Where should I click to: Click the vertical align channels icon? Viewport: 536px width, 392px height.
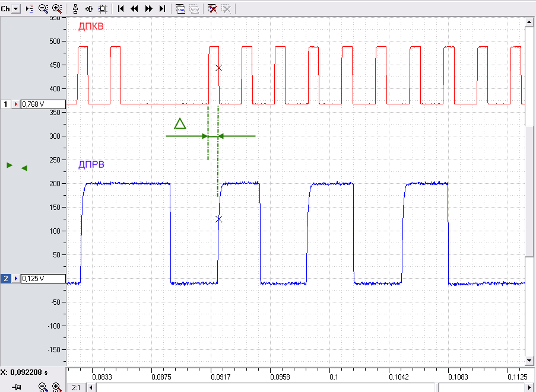tap(75, 9)
